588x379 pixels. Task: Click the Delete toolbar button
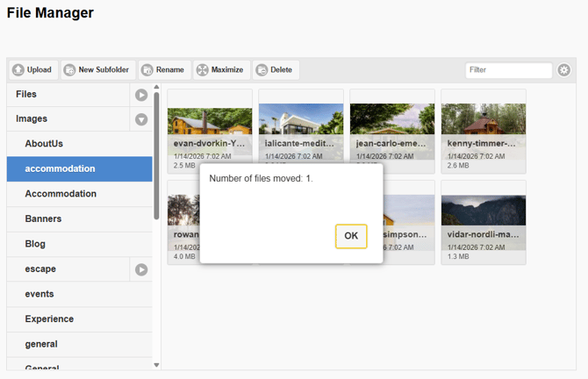pyautogui.click(x=276, y=70)
